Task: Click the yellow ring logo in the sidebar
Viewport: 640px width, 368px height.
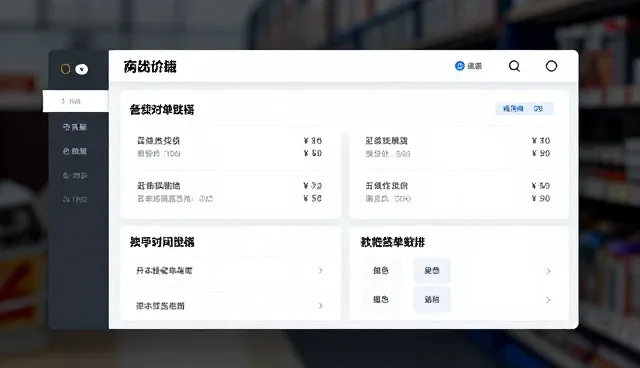Action: (x=65, y=69)
